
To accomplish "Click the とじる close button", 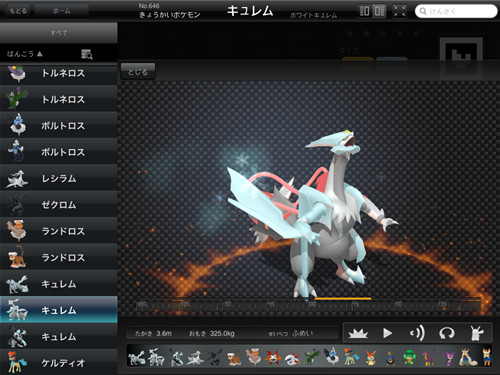I will 138,72.
